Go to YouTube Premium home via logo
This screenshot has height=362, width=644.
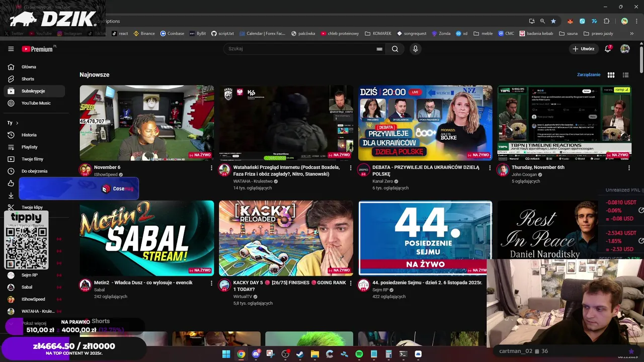point(38,49)
